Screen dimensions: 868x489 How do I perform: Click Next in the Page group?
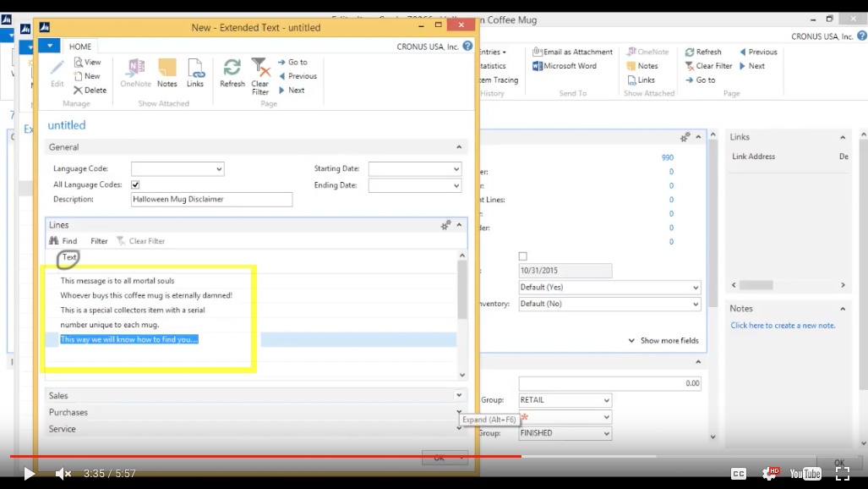click(295, 90)
